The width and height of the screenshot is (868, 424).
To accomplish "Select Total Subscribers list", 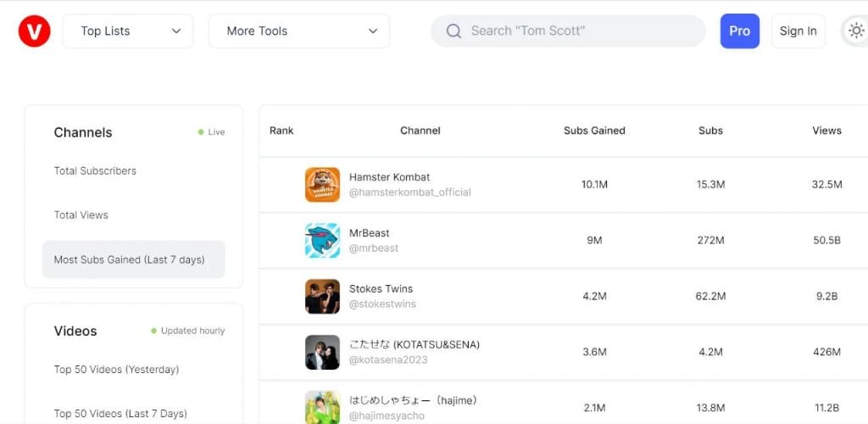I will click(95, 171).
